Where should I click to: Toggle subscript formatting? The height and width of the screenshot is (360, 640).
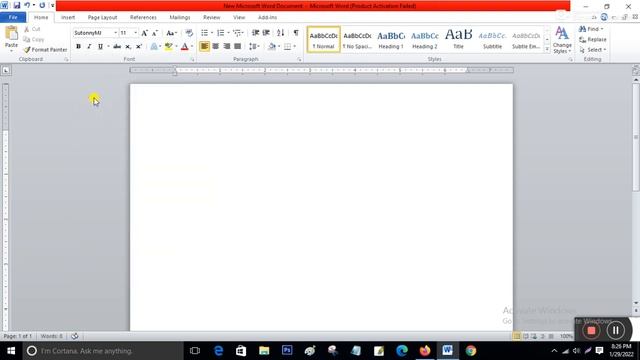(128, 47)
